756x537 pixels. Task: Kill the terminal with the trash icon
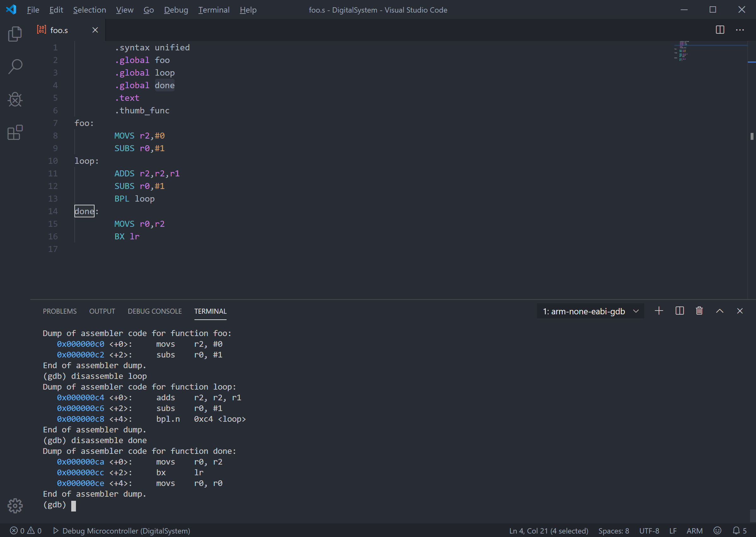[x=699, y=311]
